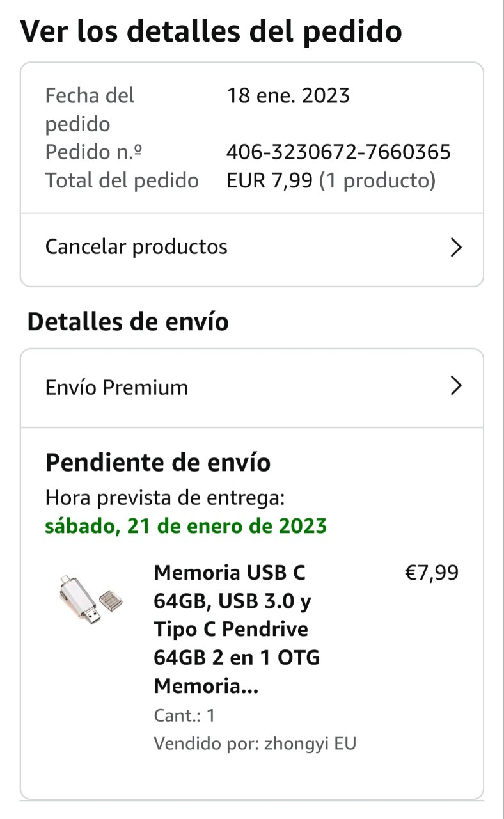
Task: Click the Fecha del pedido label
Action: pos(90,109)
